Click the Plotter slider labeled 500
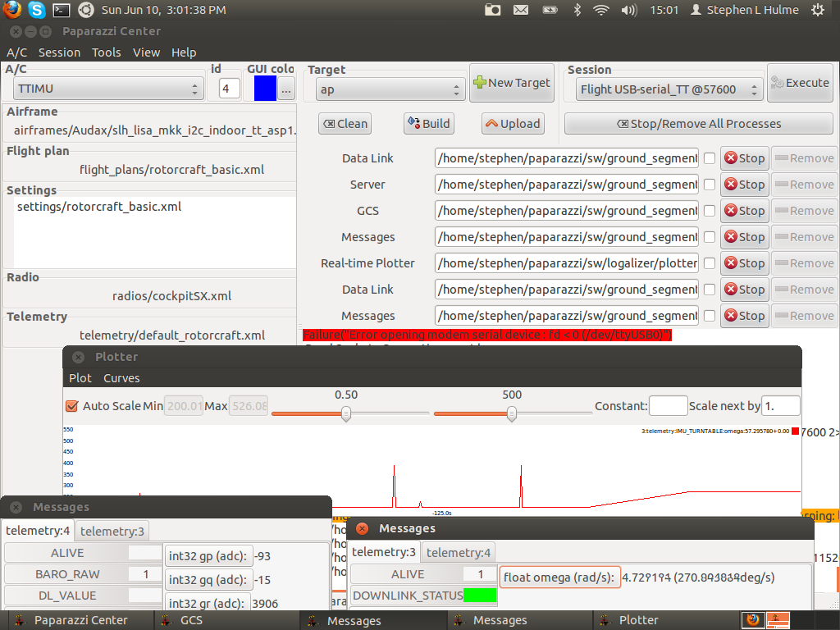The width and height of the screenshot is (840, 630). tap(513, 413)
